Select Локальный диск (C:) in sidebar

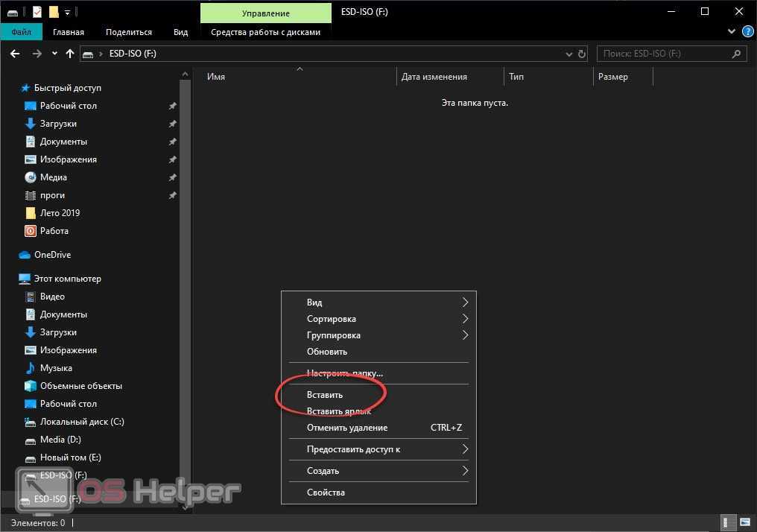coord(81,422)
